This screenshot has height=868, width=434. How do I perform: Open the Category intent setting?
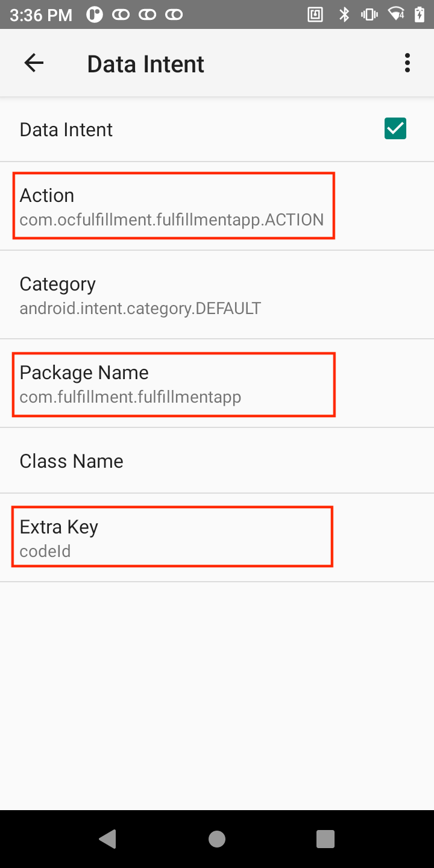[140, 295]
